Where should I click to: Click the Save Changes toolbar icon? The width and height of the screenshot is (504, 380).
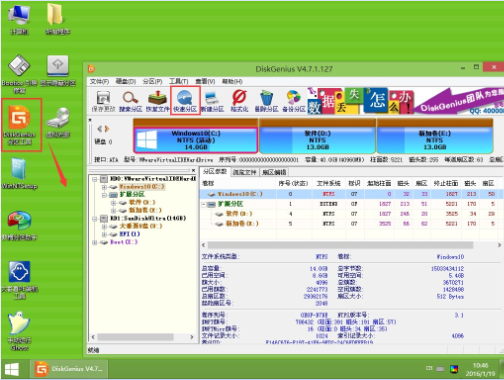click(103, 101)
